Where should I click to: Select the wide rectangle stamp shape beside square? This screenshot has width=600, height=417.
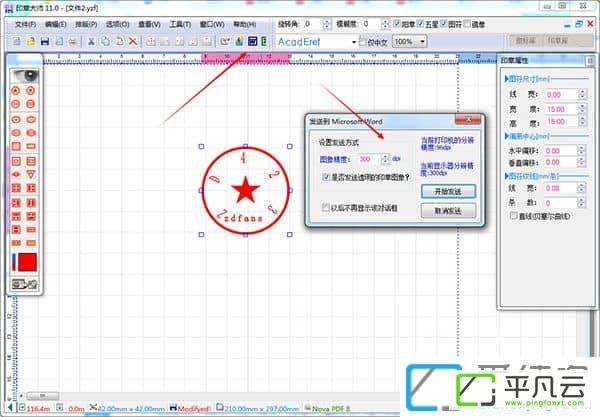(31, 146)
